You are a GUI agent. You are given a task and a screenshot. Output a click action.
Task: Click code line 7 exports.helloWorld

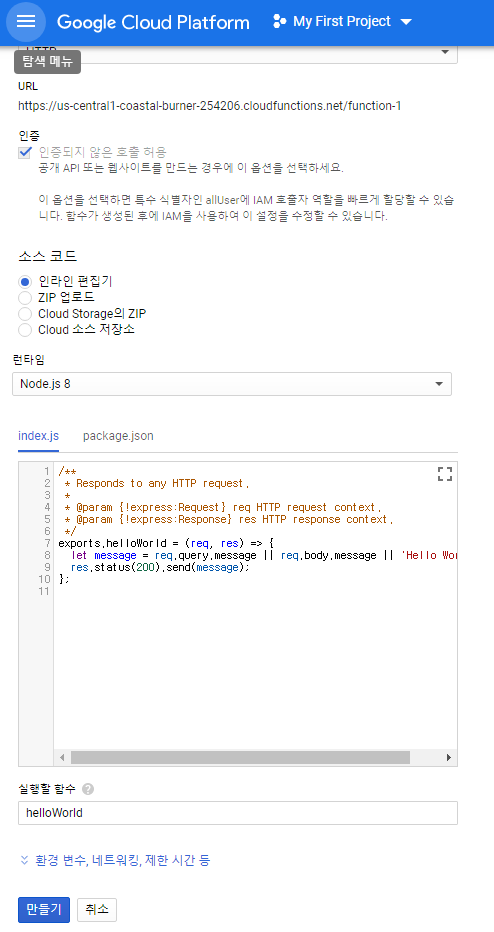(x=166, y=543)
